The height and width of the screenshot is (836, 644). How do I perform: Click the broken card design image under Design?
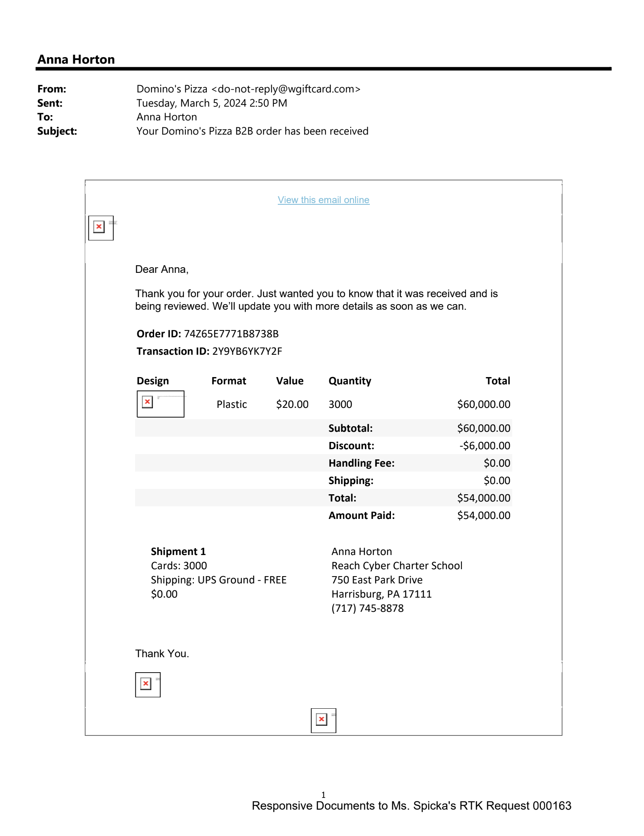point(161,404)
